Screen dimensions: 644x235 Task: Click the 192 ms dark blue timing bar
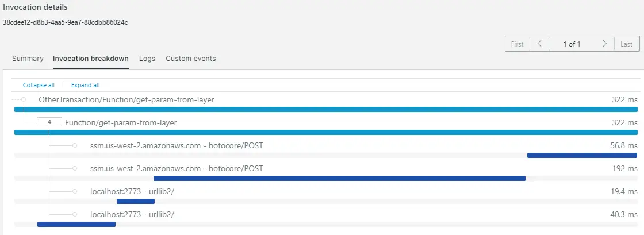(x=339, y=178)
